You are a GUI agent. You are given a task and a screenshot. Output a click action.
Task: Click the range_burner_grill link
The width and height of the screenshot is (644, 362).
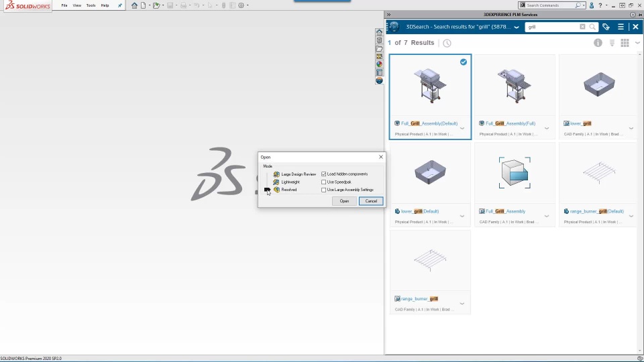tap(419, 299)
